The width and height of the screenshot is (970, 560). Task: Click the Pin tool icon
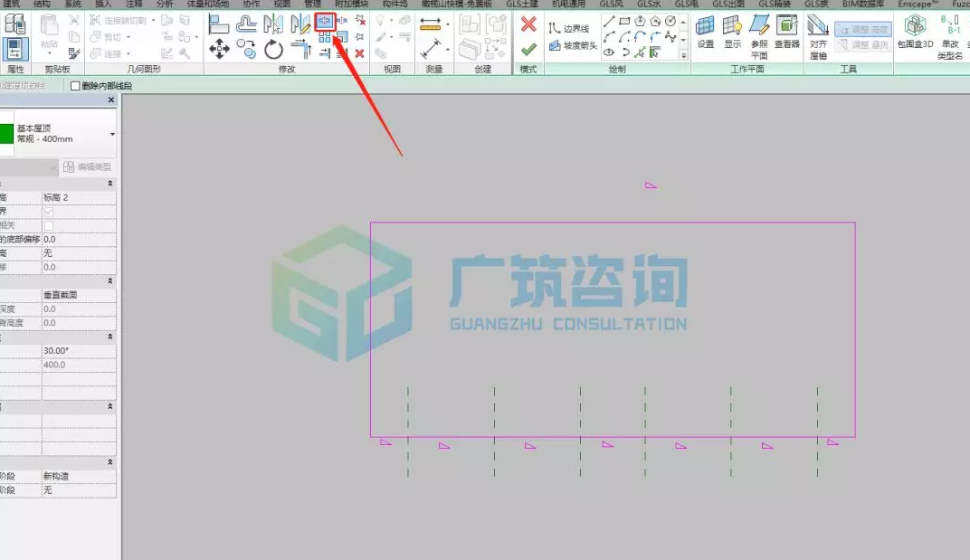(360, 38)
